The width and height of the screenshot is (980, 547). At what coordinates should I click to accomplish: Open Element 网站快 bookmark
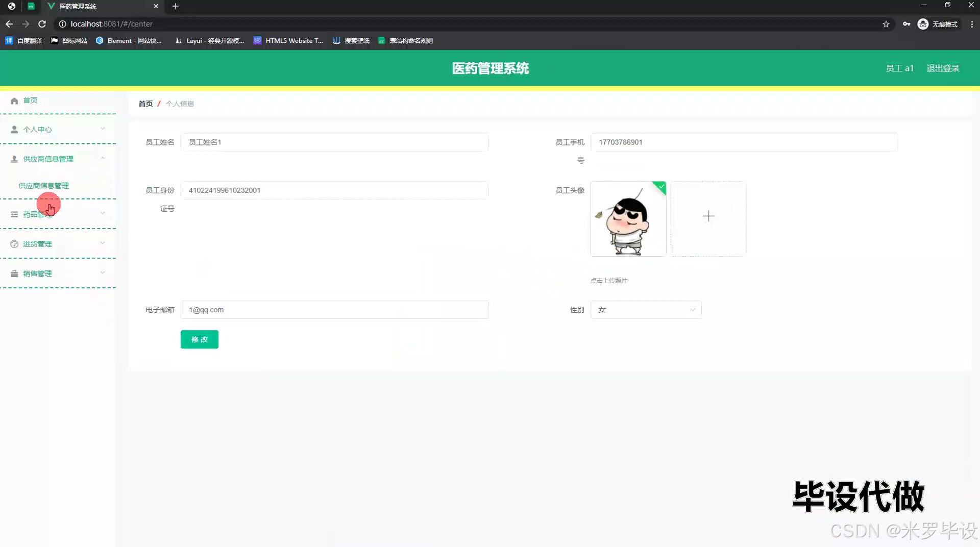click(129, 41)
